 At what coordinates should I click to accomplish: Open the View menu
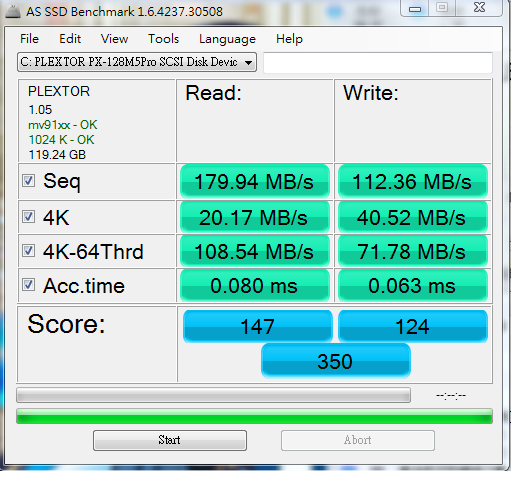(x=114, y=39)
